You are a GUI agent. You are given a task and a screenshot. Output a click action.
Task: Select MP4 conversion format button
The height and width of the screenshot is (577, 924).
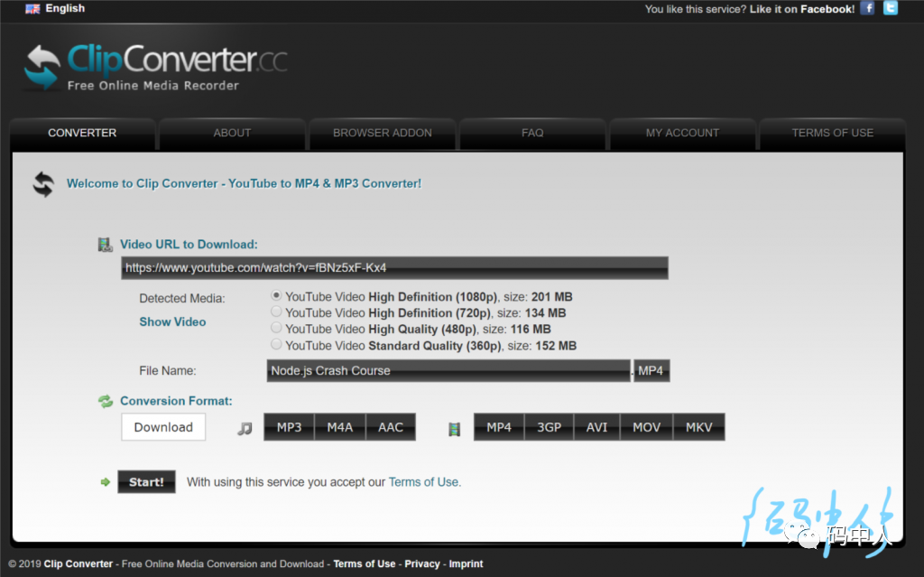(x=498, y=427)
